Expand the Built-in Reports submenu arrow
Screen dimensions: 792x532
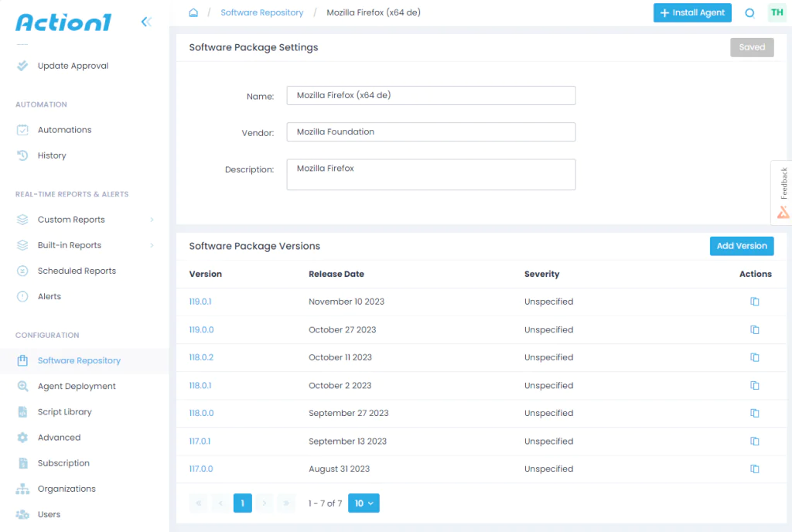[152, 245]
